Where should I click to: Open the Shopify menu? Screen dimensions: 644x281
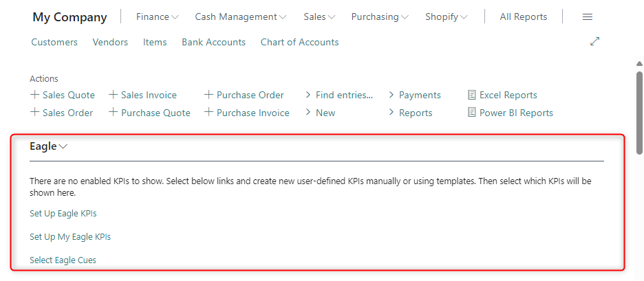(446, 16)
